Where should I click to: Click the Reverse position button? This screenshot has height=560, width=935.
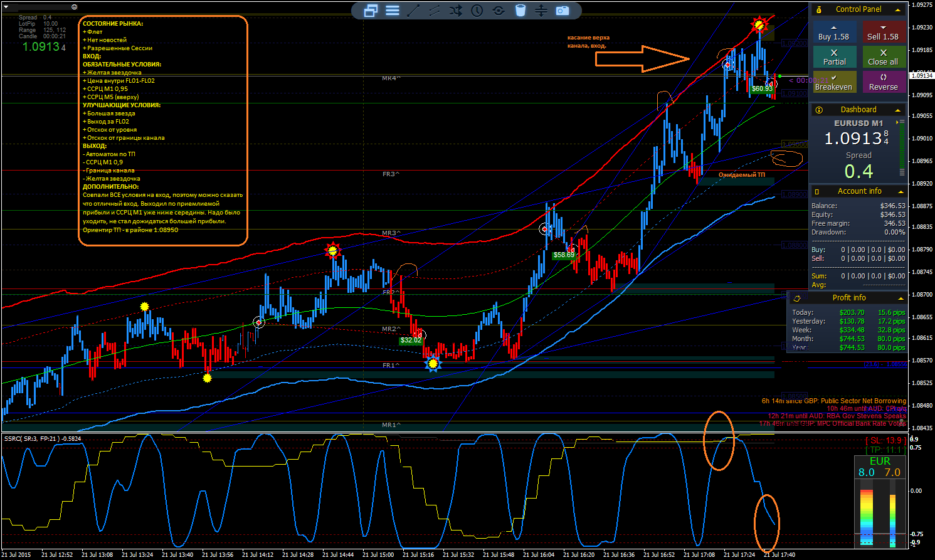tap(883, 82)
